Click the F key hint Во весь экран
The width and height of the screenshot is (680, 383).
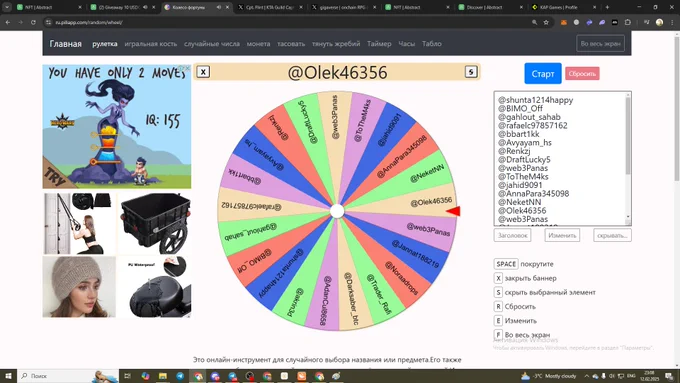[498, 335]
